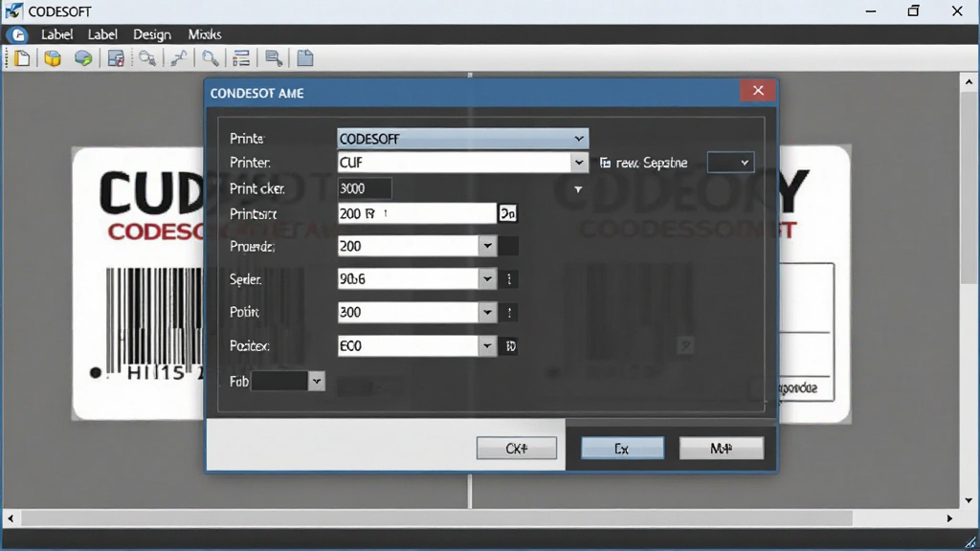Viewport: 980px width, 551px height.
Task: Click the yellow box toolbar icon
Action: [x=53, y=58]
